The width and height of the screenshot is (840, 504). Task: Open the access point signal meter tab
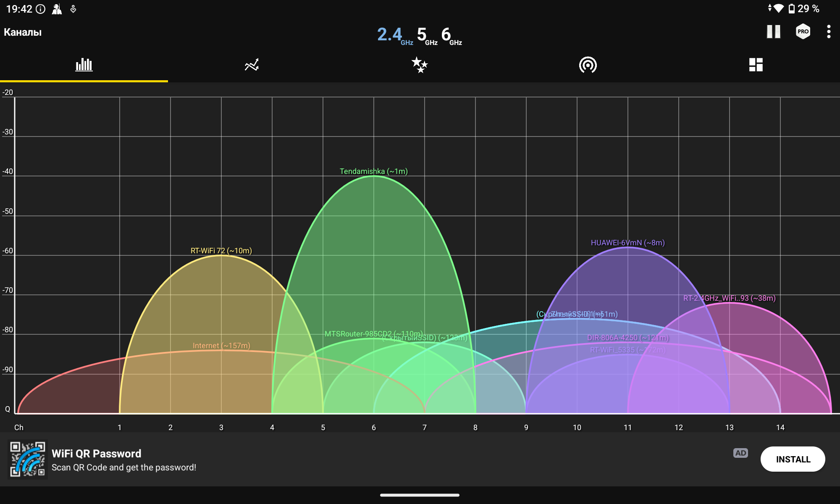coord(588,65)
